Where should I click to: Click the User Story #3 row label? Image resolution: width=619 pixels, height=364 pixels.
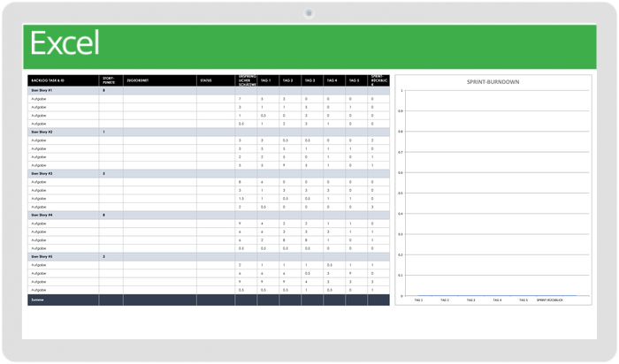click(42, 173)
